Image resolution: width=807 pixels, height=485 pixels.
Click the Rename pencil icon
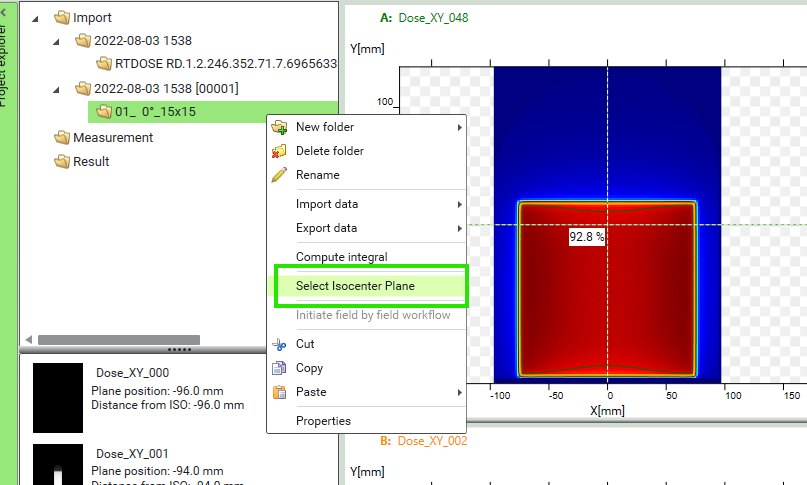coord(280,175)
